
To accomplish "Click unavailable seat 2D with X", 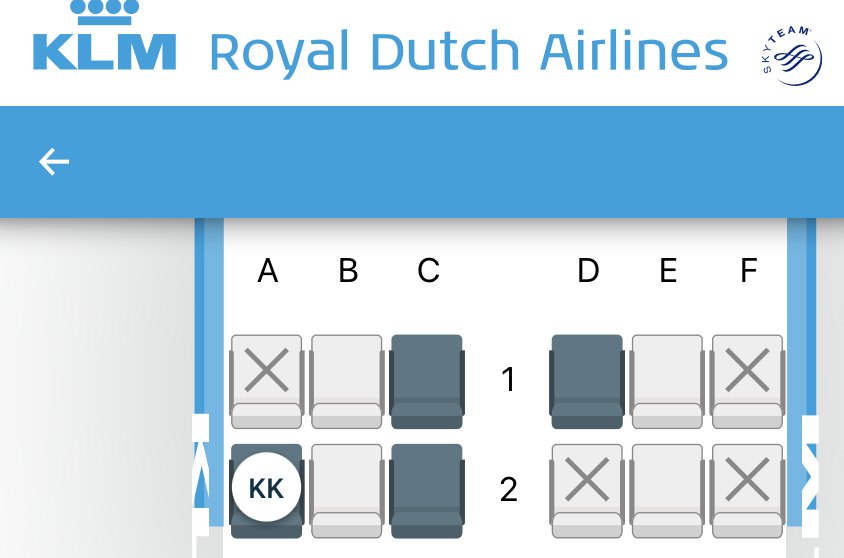I will click(587, 491).
